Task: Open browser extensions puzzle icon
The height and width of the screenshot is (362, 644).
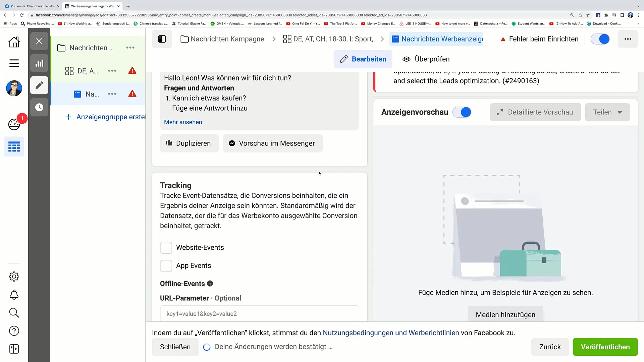Action: click(x=606, y=15)
